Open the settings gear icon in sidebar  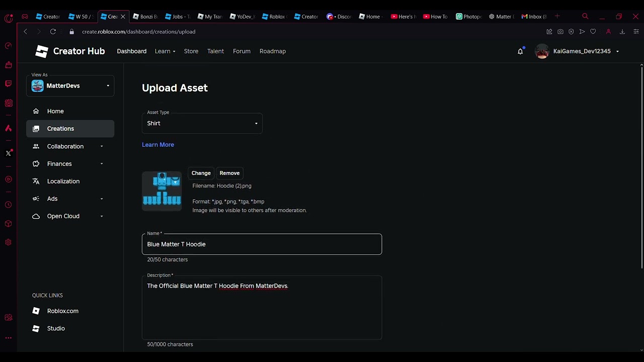tap(9, 242)
